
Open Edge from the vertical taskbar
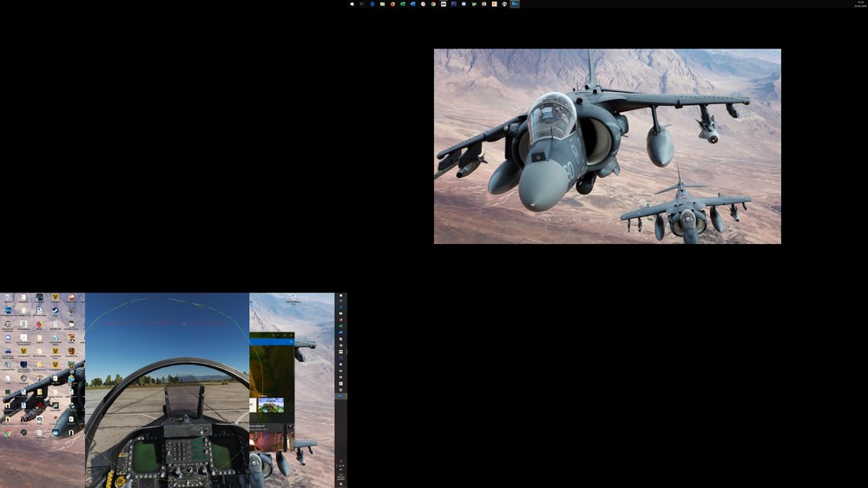tap(341, 307)
